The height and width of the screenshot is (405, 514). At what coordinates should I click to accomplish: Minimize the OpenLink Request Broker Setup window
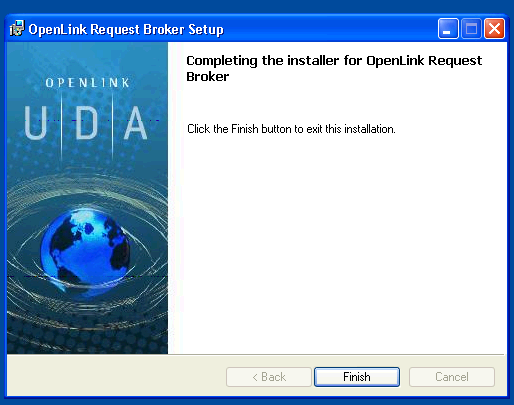[448, 29]
